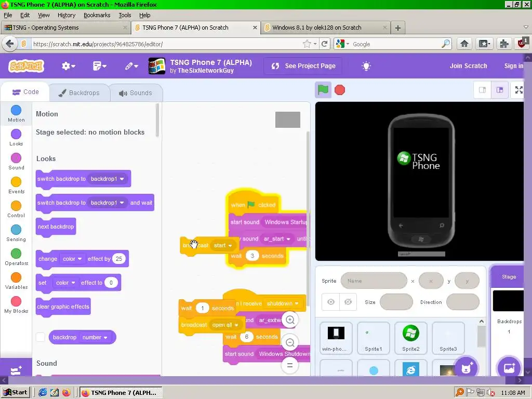Click See Project Page button

click(303, 66)
